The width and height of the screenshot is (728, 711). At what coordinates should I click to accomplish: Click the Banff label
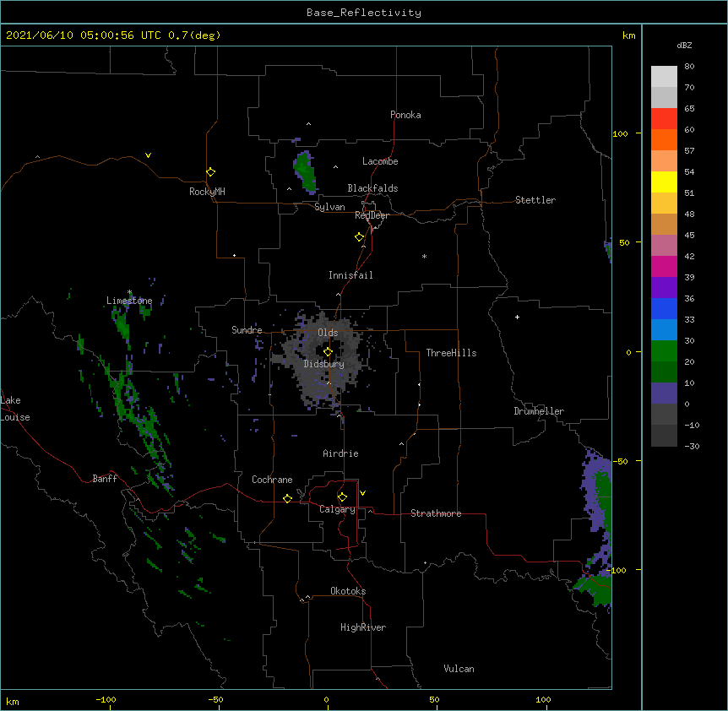pyautogui.click(x=105, y=479)
